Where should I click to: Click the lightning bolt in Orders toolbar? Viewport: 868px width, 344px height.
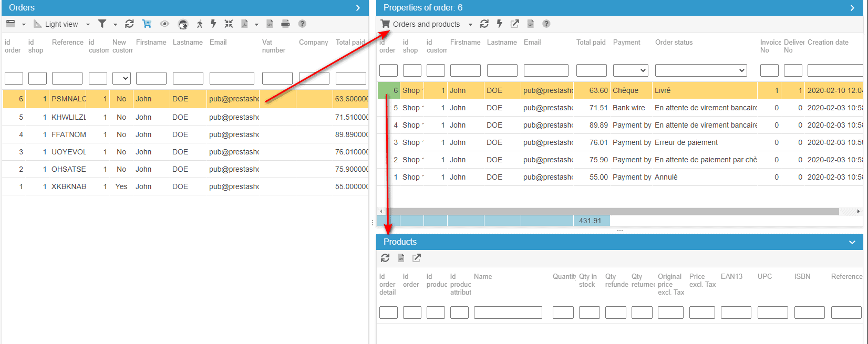coord(213,24)
